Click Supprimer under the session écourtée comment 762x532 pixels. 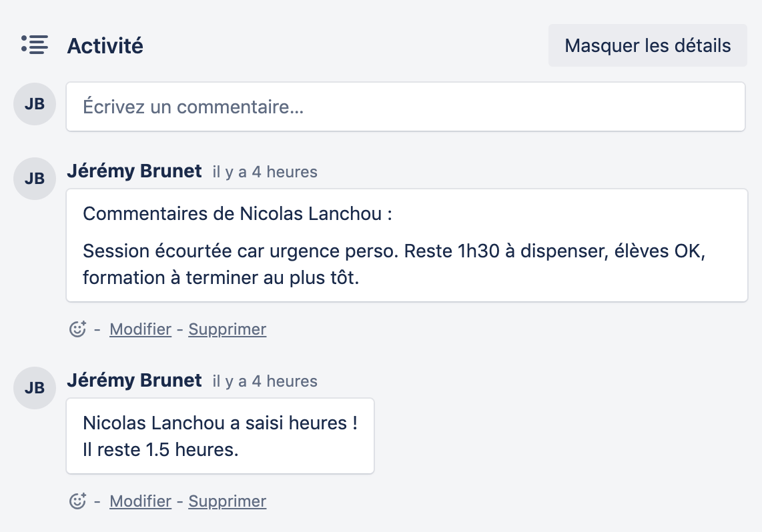point(227,329)
